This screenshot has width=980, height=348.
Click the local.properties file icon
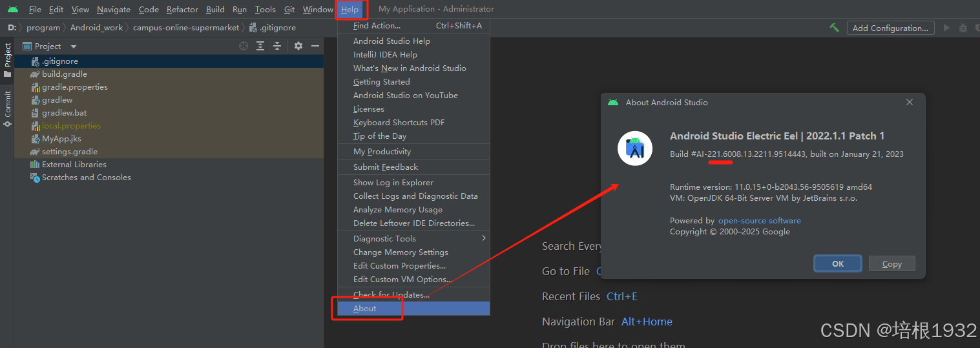(x=35, y=126)
